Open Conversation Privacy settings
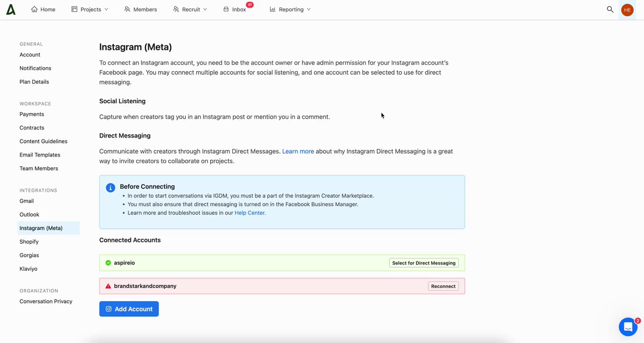The height and width of the screenshot is (343, 644). pyautogui.click(x=46, y=302)
